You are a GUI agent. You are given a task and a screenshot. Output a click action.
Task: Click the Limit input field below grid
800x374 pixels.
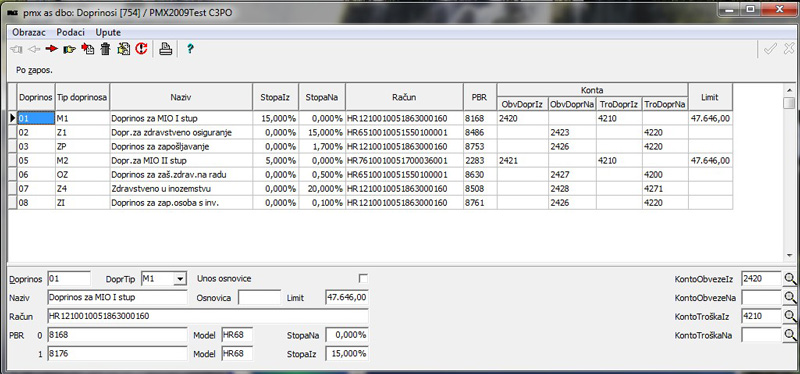(346, 297)
